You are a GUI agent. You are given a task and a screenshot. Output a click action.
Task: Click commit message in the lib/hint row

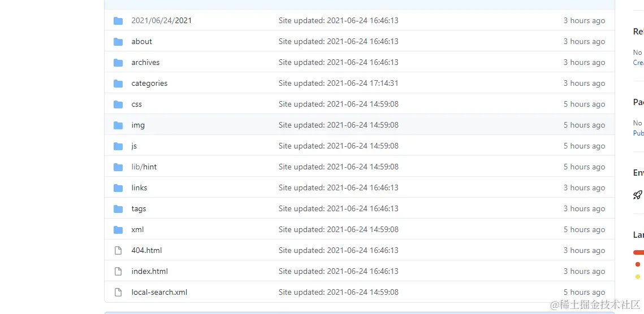click(339, 167)
